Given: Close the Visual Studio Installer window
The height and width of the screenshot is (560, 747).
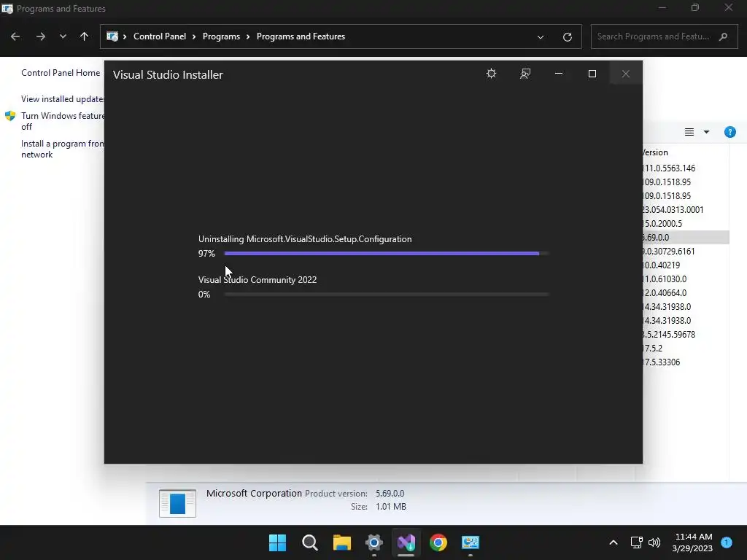Looking at the screenshot, I should pos(626,74).
